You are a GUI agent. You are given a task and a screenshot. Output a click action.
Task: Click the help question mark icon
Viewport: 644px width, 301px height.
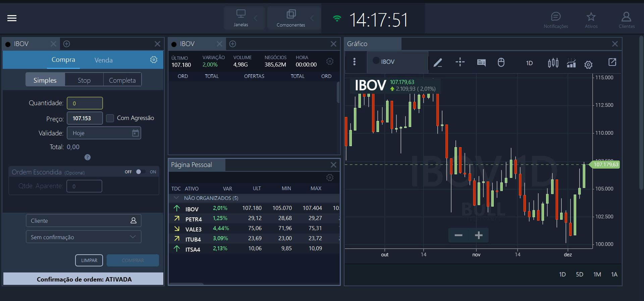coord(88,157)
